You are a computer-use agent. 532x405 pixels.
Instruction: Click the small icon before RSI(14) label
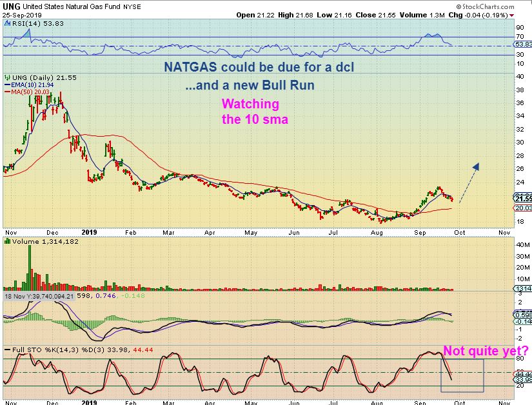[8, 23]
